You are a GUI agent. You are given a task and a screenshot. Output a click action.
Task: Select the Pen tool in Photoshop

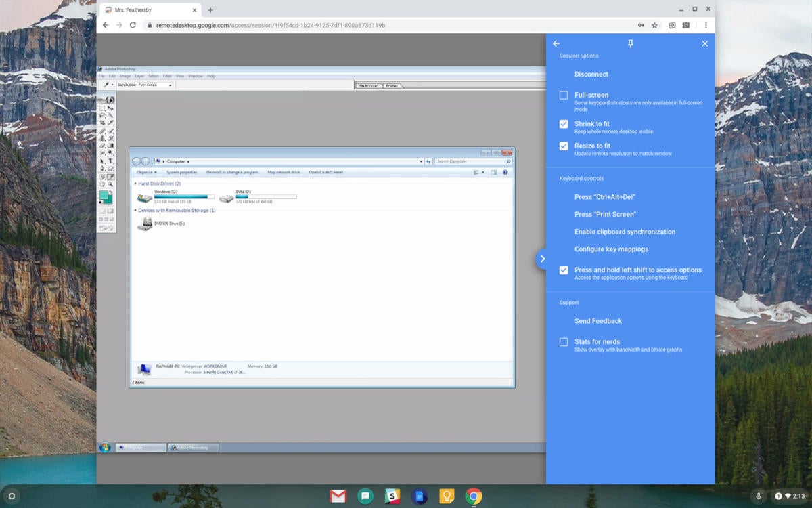[x=103, y=167]
